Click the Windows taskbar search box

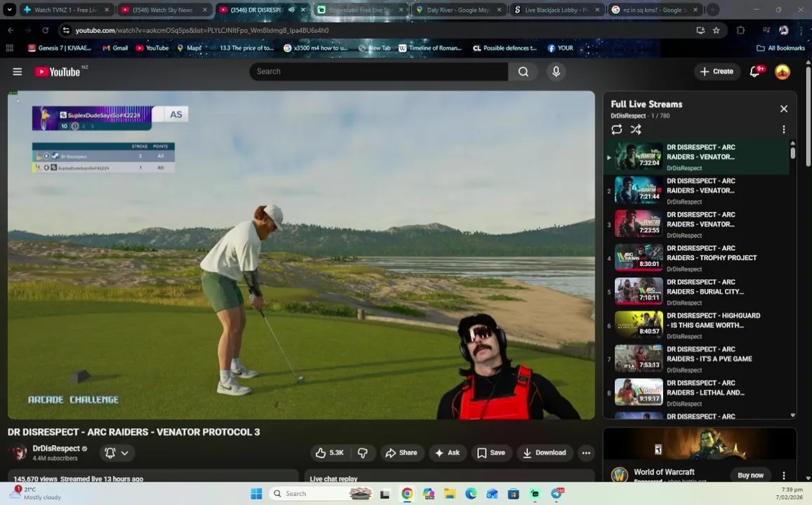[x=321, y=494]
